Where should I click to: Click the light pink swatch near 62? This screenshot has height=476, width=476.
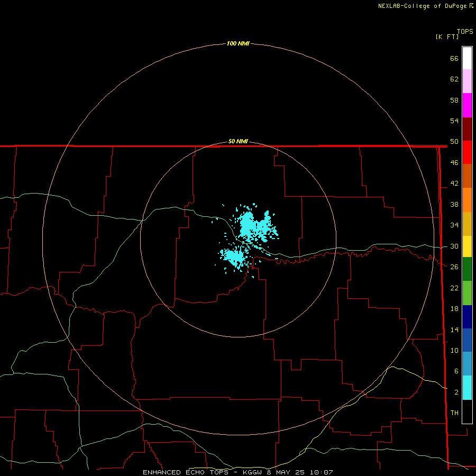click(x=467, y=81)
